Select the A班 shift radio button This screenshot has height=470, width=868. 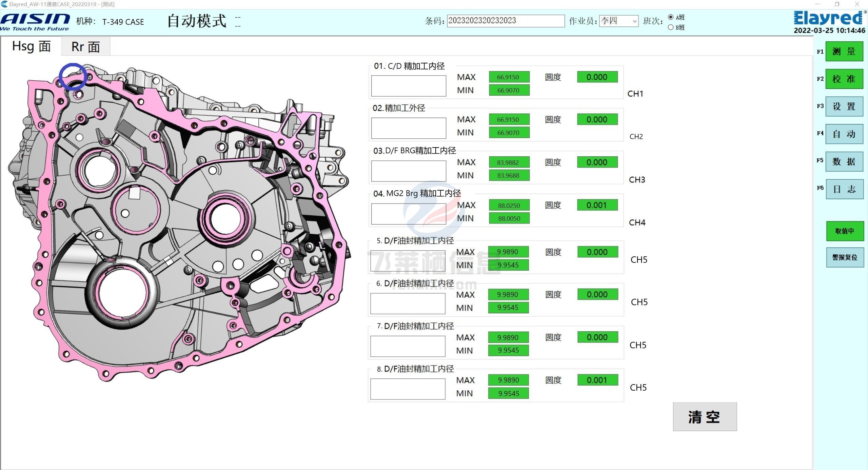(670, 17)
